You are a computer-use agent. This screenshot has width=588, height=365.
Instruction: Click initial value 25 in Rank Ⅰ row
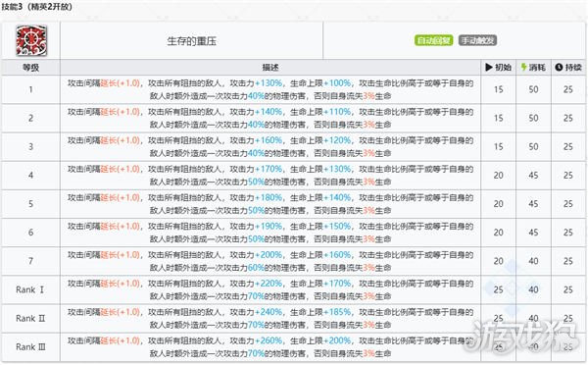(x=499, y=289)
